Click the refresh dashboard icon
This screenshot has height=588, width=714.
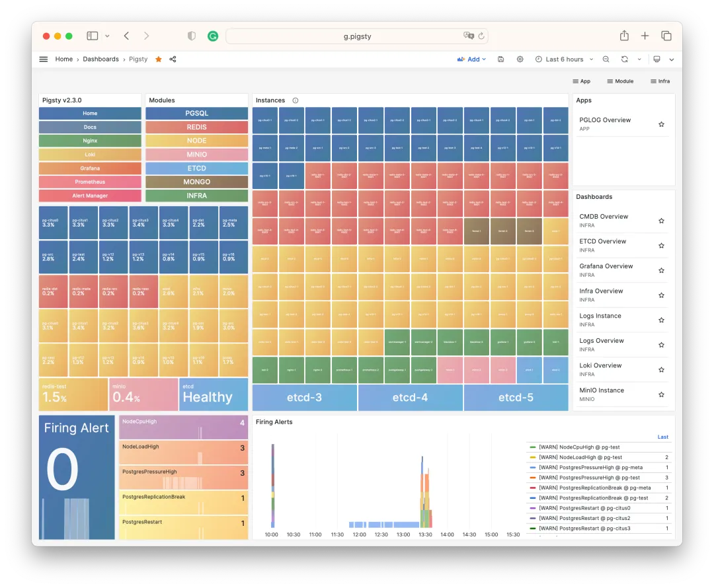click(624, 59)
